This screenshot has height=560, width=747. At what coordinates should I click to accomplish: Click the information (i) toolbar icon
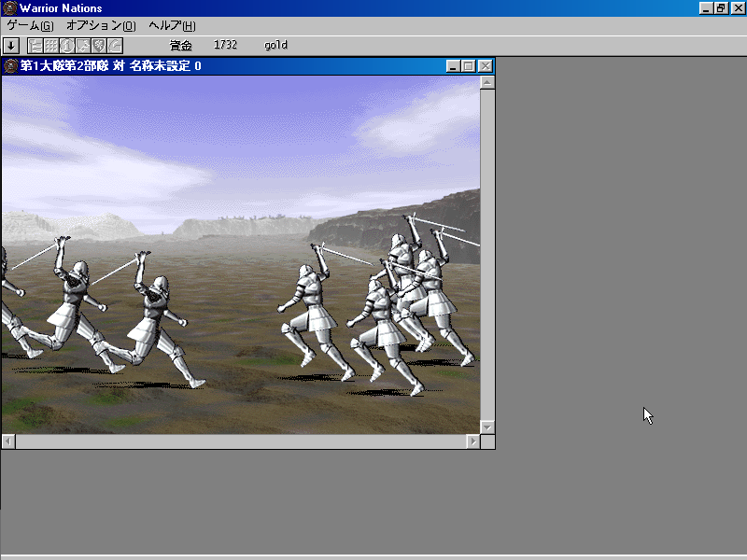pos(67,45)
